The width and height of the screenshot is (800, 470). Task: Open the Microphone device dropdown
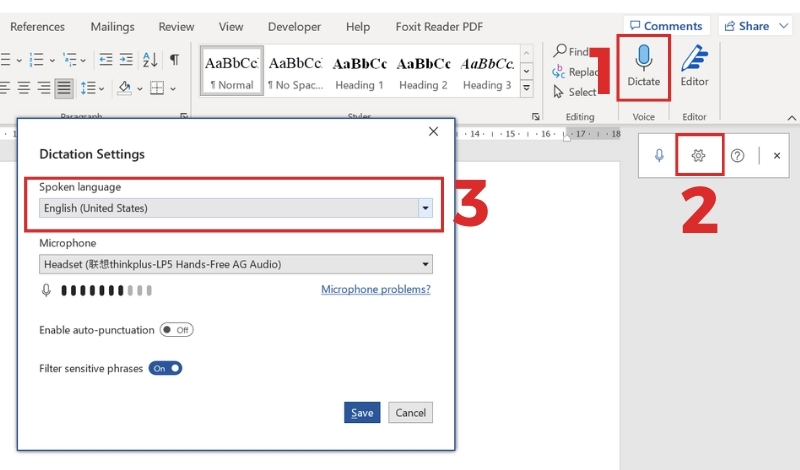(236, 264)
